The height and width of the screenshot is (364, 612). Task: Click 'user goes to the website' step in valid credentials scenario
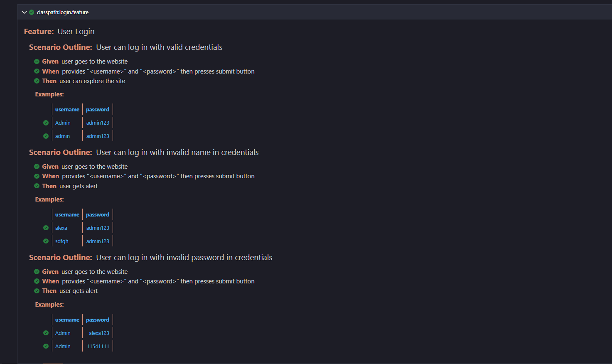coord(95,61)
